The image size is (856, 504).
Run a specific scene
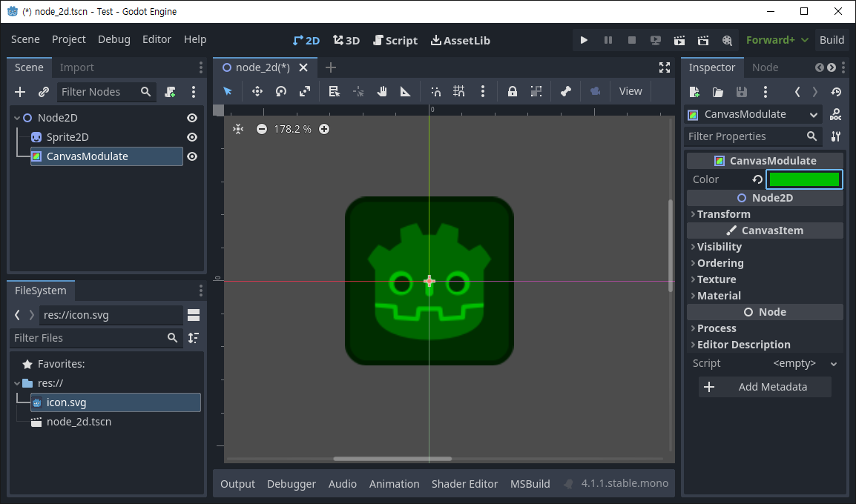coord(703,40)
